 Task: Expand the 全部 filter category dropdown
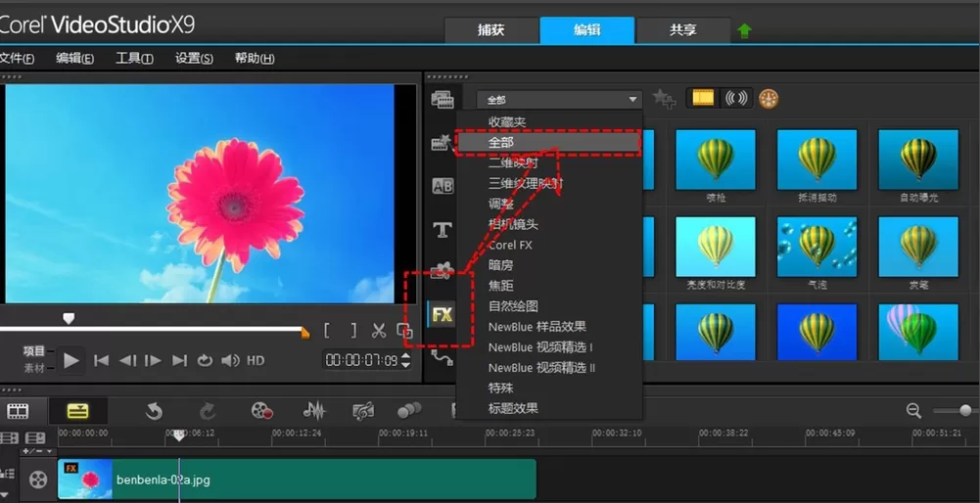[x=559, y=100]
